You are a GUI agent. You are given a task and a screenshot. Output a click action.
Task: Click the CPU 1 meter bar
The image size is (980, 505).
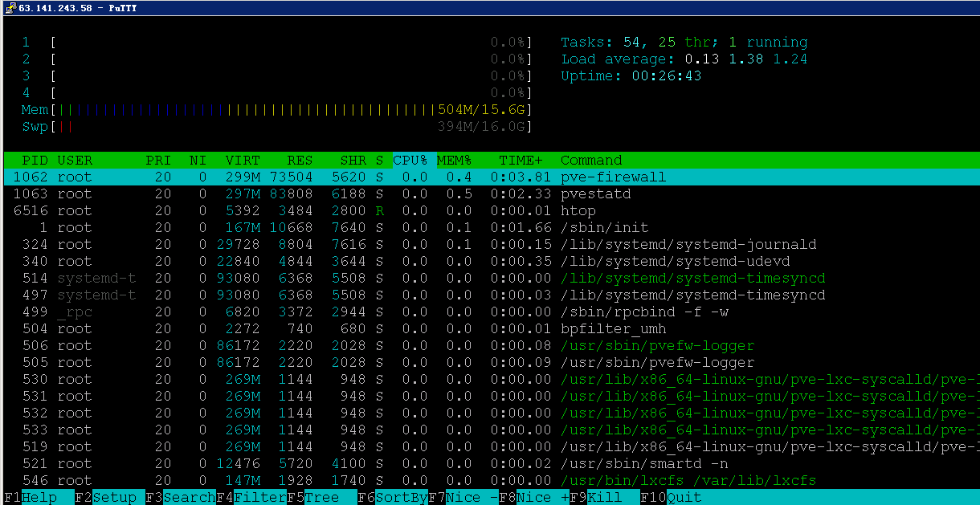pos(277,42)
